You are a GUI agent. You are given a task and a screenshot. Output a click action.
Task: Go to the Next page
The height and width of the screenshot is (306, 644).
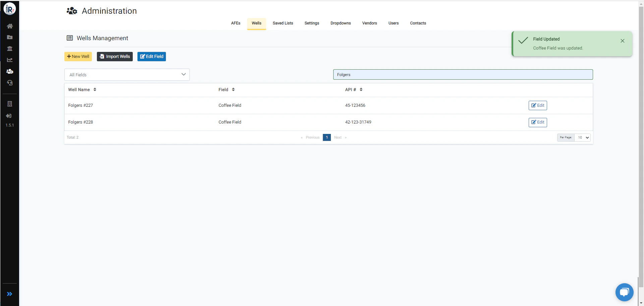click(x=340, y=138)
